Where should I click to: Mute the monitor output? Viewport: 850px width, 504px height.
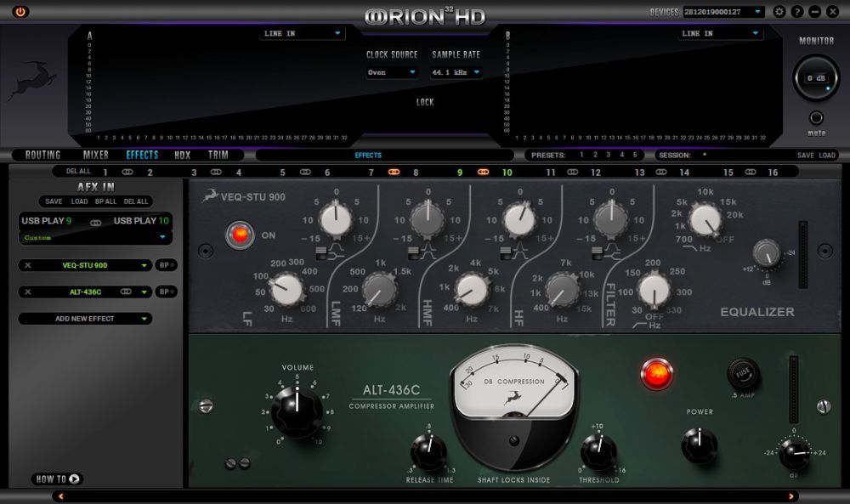[816, 119]
